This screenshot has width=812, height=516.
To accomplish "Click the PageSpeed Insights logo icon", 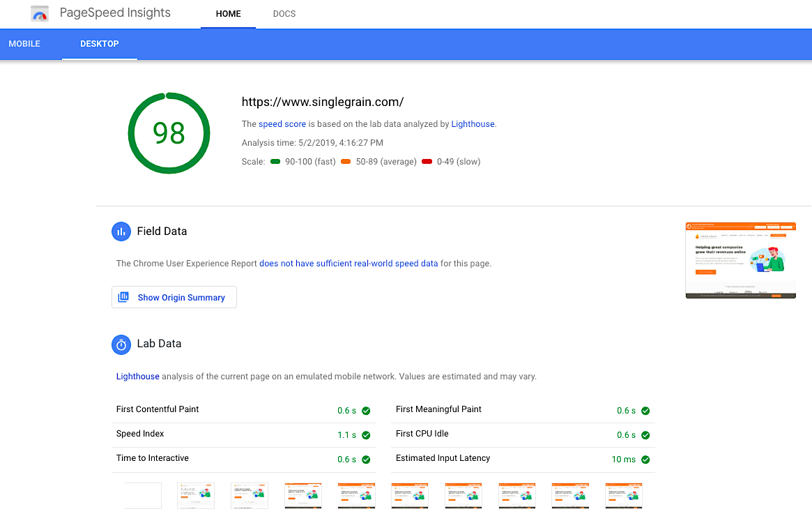I will 39,13.
